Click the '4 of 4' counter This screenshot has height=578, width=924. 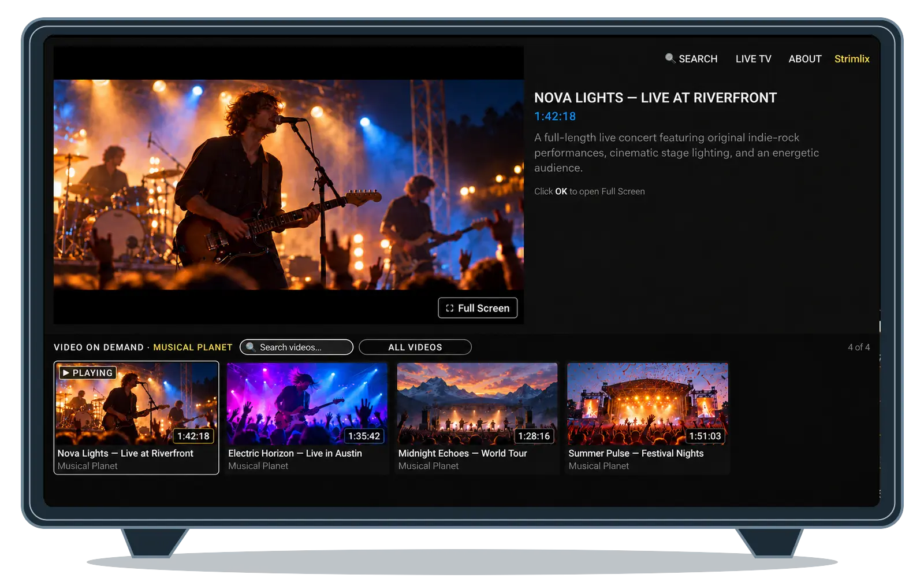pos(859,347)
